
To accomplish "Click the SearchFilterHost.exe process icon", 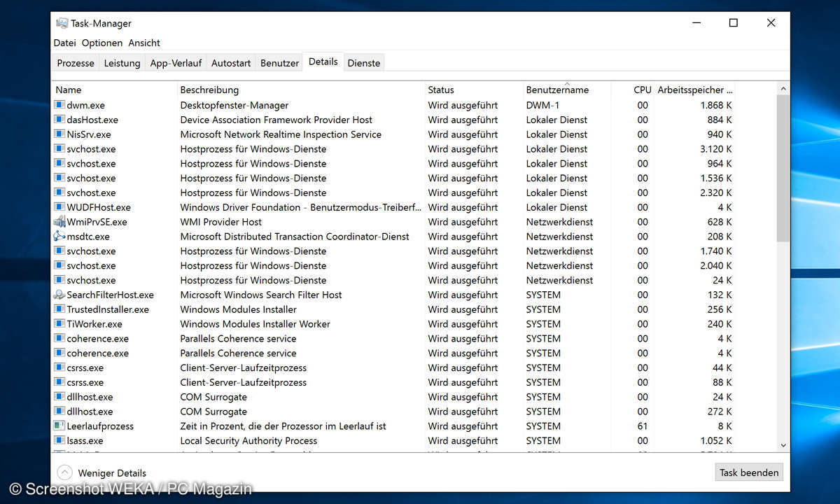I will 60,295.
